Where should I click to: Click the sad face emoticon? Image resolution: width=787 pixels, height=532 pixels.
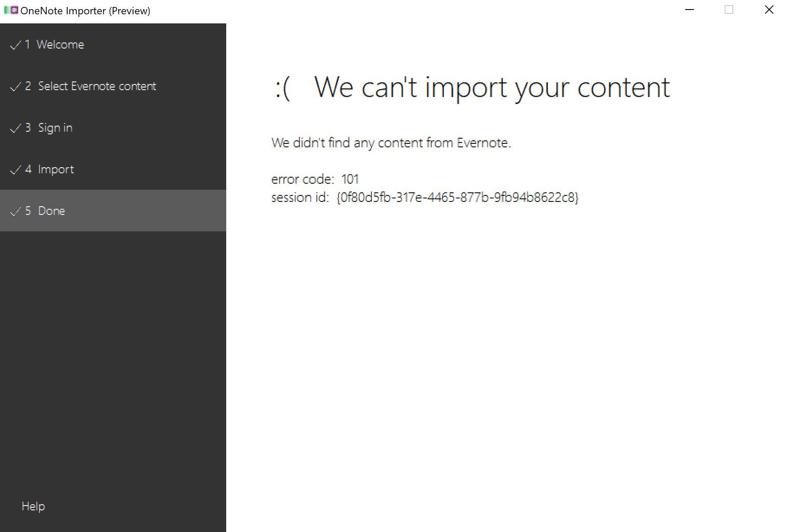283,88
